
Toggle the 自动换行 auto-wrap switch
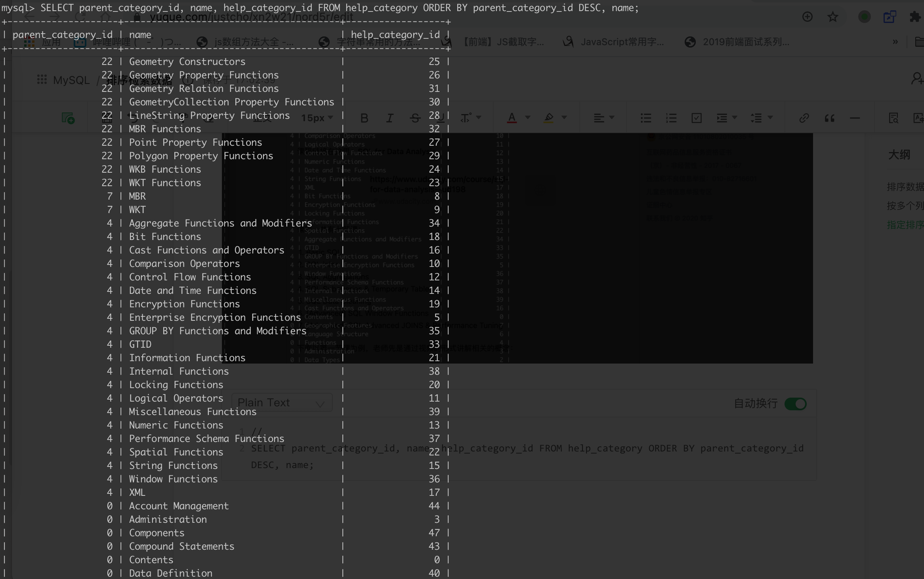(x=795, y=404)
